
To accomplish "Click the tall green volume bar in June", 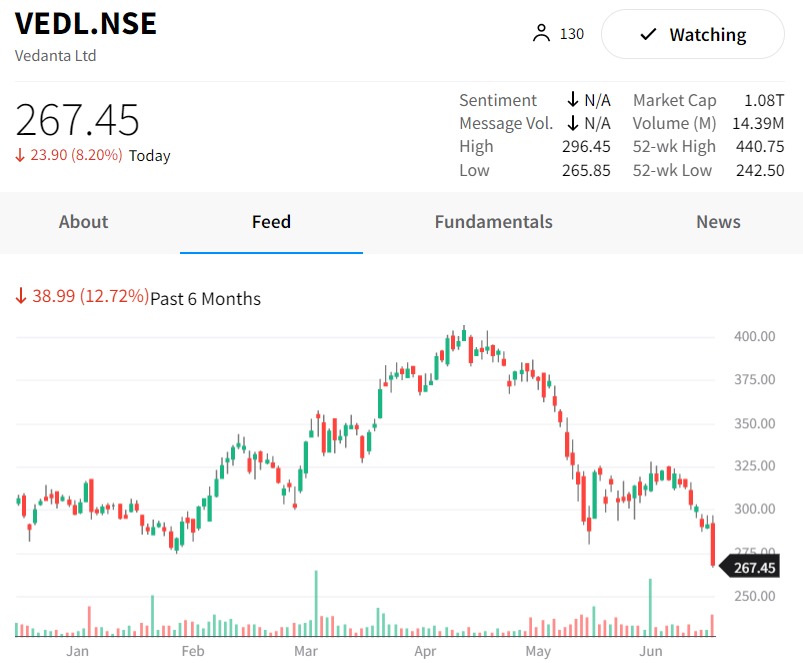I will coord(650,608).
